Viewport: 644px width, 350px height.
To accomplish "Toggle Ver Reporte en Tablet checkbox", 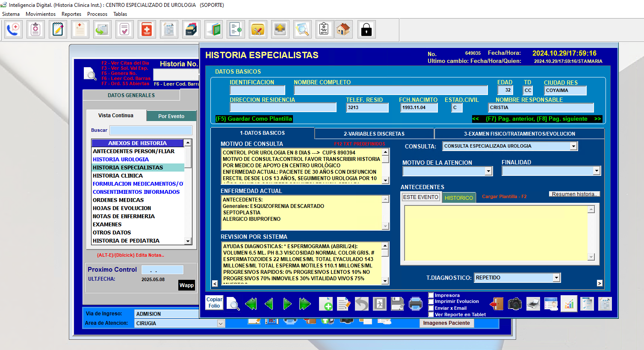I will tap(431, 314).
